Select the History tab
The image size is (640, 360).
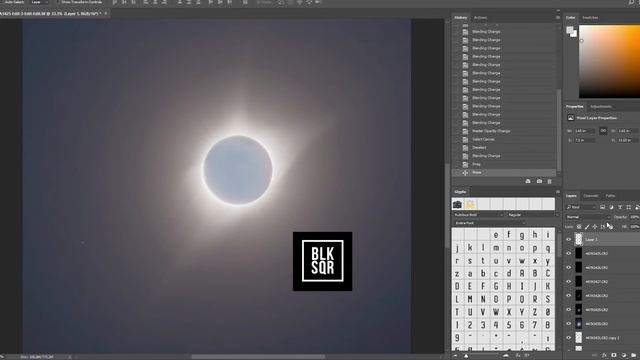tap(460, 18)
